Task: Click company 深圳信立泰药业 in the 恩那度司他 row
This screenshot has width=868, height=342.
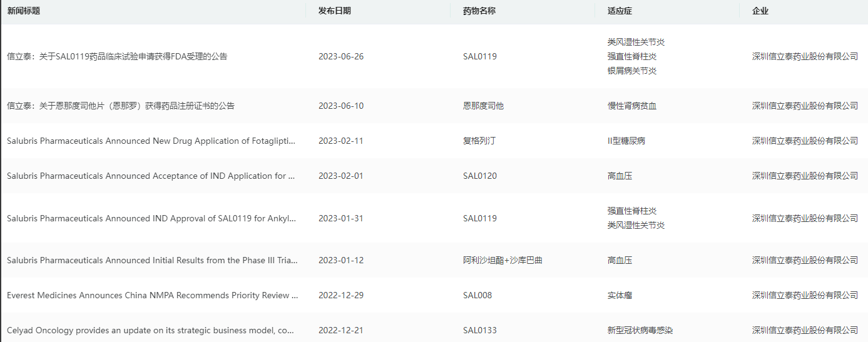Action: coord(805,106)
